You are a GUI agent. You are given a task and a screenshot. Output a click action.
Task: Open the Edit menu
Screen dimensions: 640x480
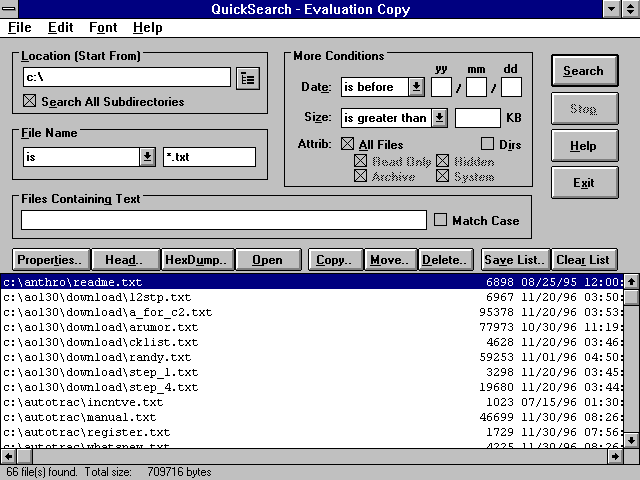(x=60, y=28)
